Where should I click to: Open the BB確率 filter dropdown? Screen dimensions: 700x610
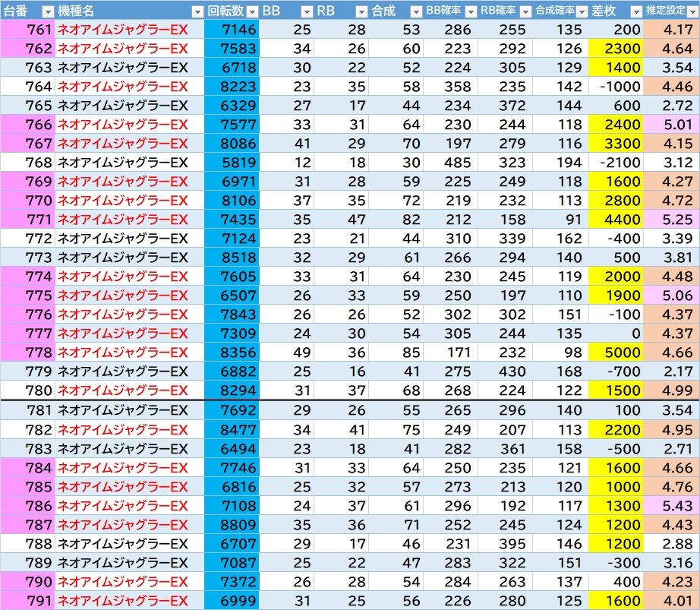[471, 11]
